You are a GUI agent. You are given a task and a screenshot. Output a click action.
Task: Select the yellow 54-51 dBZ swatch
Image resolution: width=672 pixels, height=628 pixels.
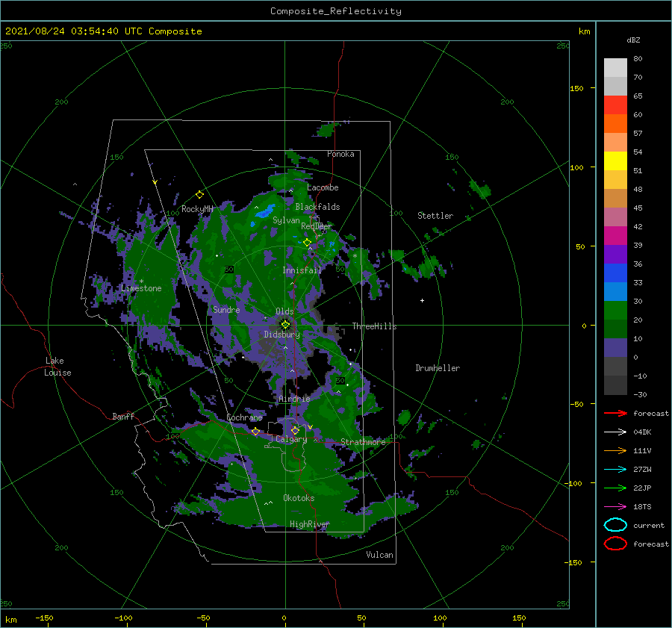(615, 161)
